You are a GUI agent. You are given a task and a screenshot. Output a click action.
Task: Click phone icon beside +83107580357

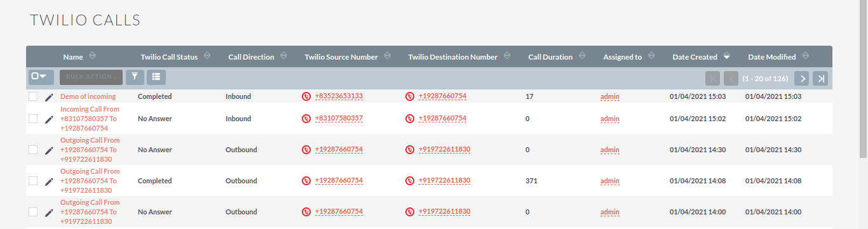pos(306,119)
